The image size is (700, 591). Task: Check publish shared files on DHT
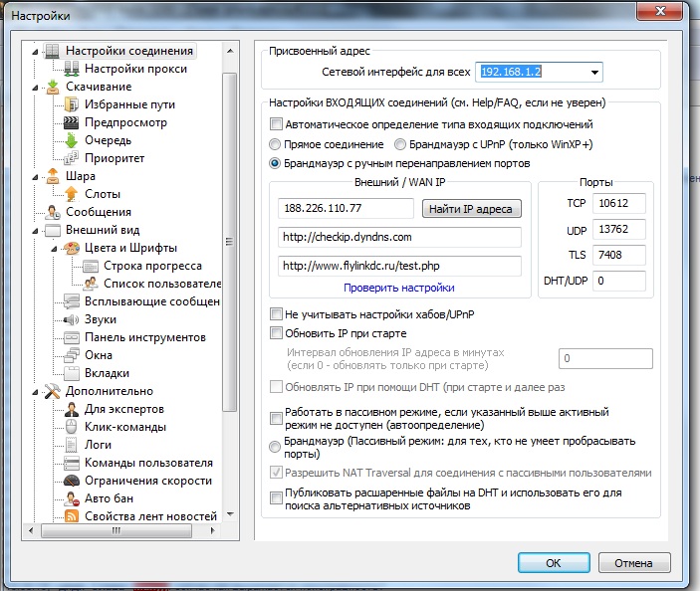tap(276, 497)
